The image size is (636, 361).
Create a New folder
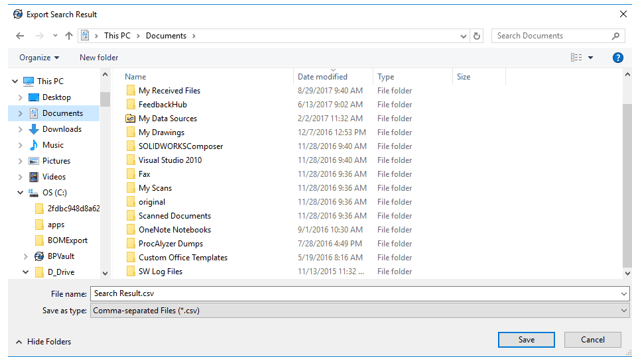click(99, 58)
